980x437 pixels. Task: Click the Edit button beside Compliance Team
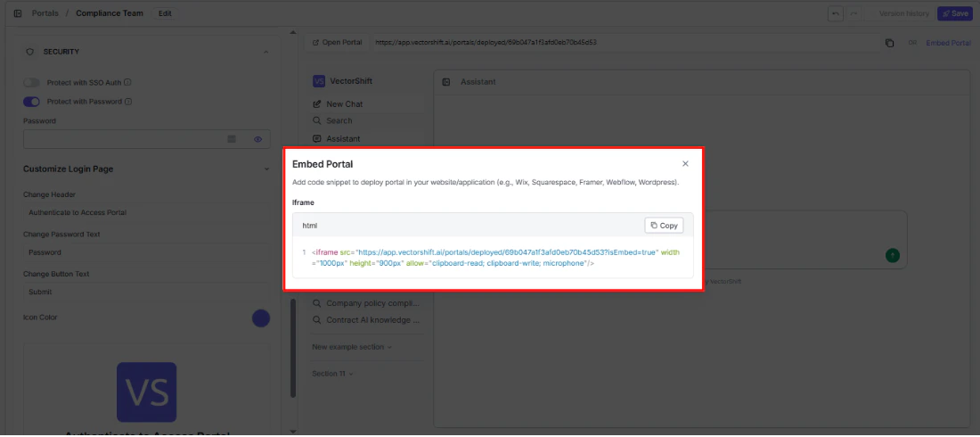pos(165,13)
